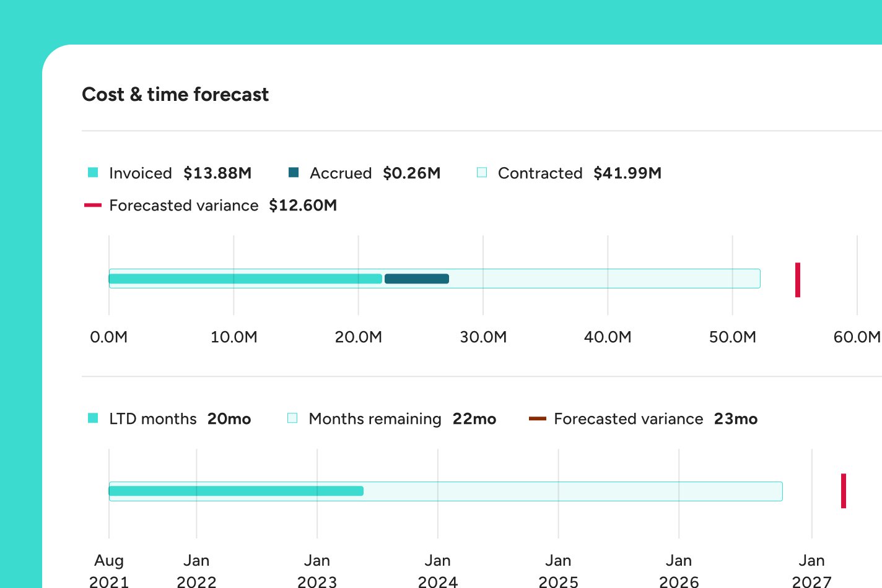Select the teal invoiced bar in cost chart
Image resolution: width=882 pixels, height=588 pixels.
pyautogui.click(x=245, y=279)
